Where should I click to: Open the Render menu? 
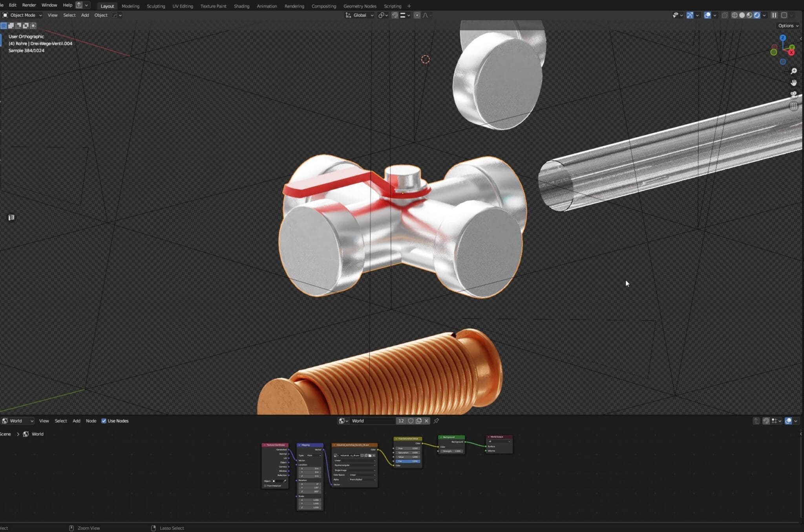coord(29,5)
